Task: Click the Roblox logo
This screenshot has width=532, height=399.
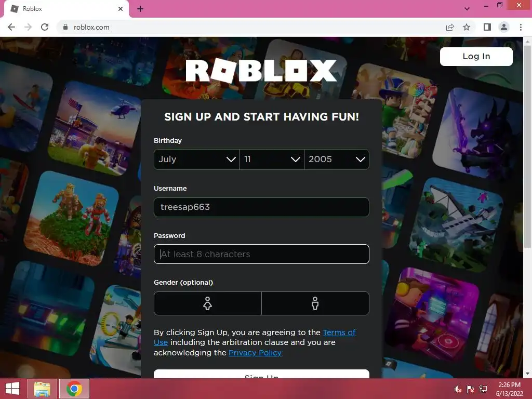Action: [x=261, y=71]
